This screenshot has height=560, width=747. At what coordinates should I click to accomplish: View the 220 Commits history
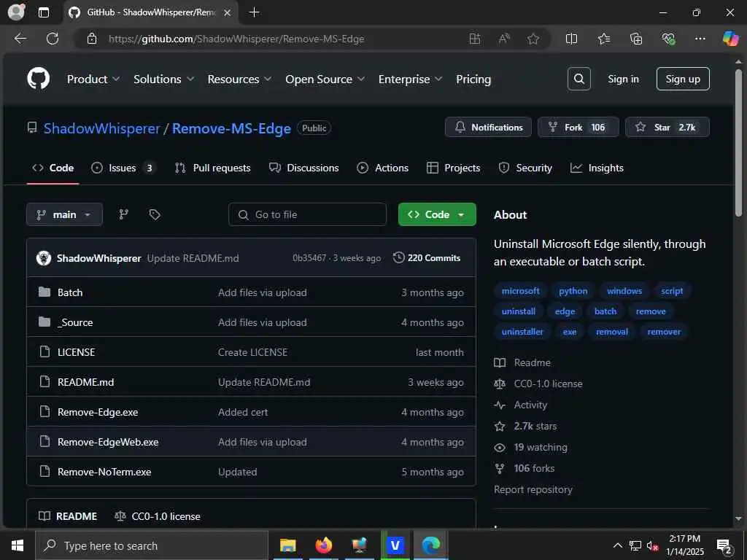tap(427, 257)
